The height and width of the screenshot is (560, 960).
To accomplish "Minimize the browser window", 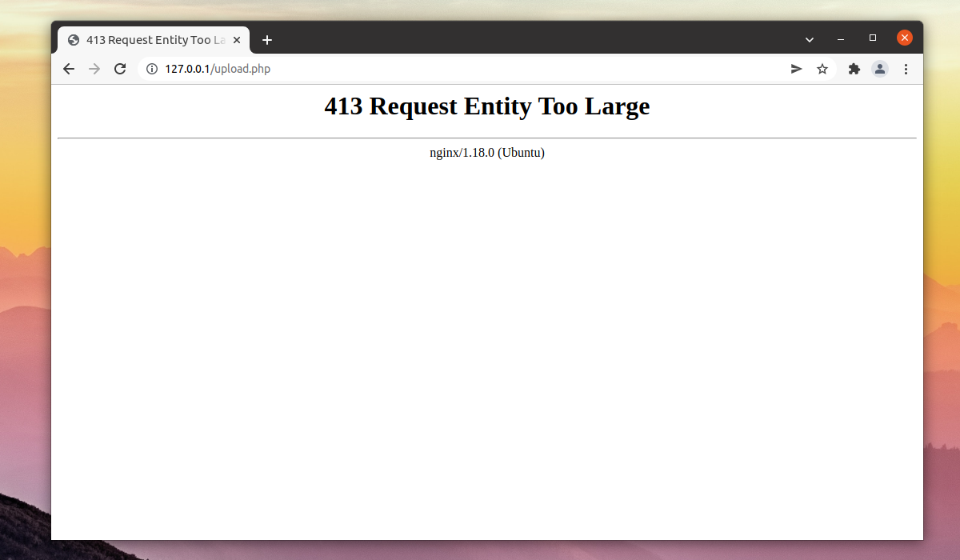I will pos(841,38).
